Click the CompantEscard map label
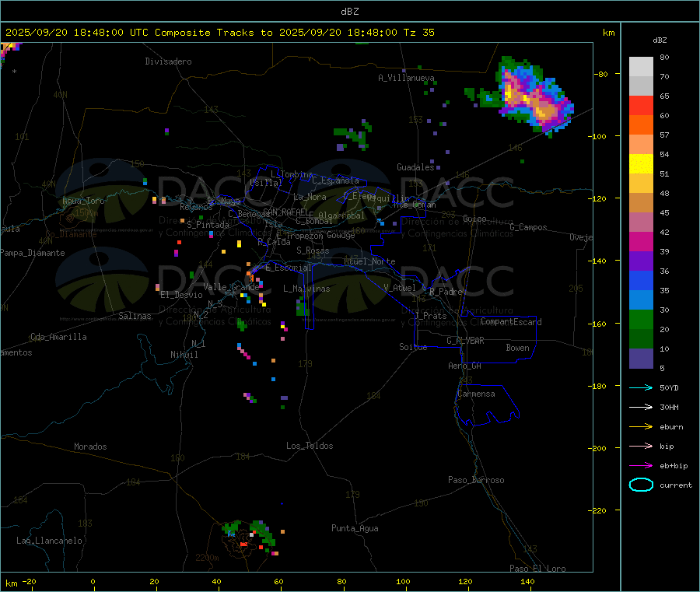Screen dimensions: 700x592 pos(511,322)
